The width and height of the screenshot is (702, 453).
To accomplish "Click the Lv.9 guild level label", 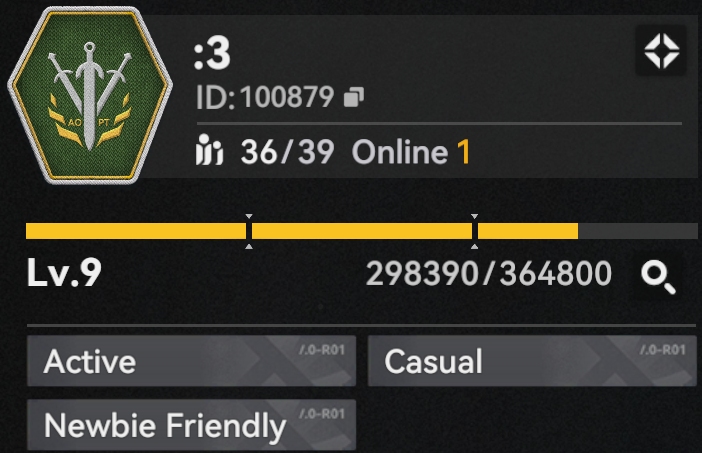I will click(x=64, y=273).
